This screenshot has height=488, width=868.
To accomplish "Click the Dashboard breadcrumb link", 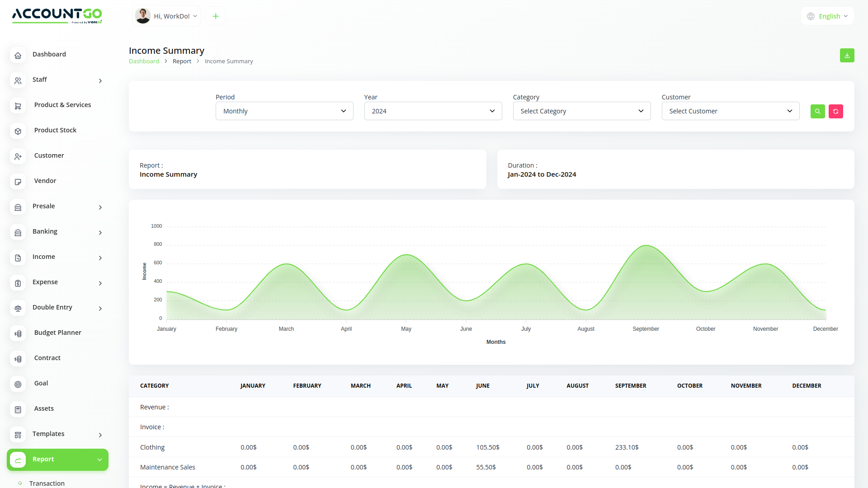I will tap(144, 61).
